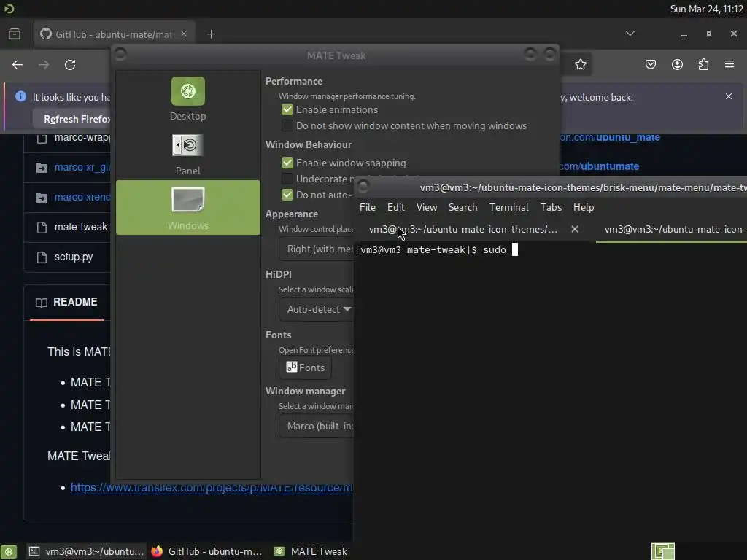Select the GitHub ubuntu-mate browser tab
Screen dimensions: 747x560
point(115,34)
